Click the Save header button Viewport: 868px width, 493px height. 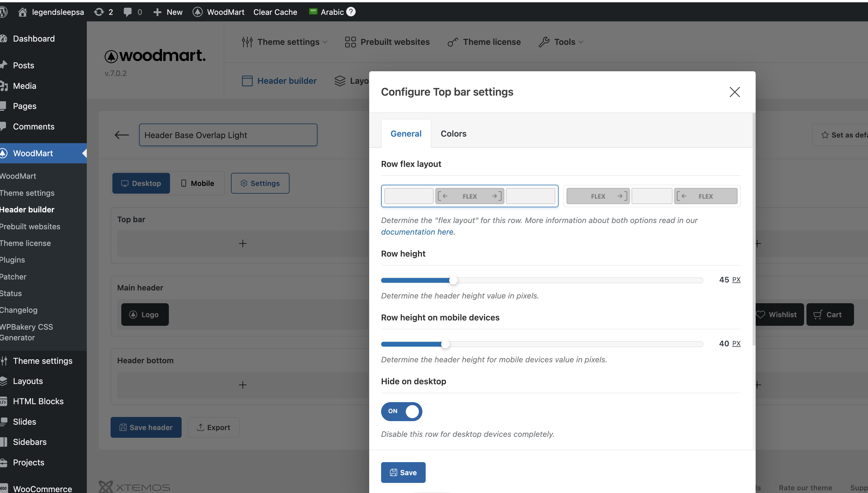click(146, 427)
